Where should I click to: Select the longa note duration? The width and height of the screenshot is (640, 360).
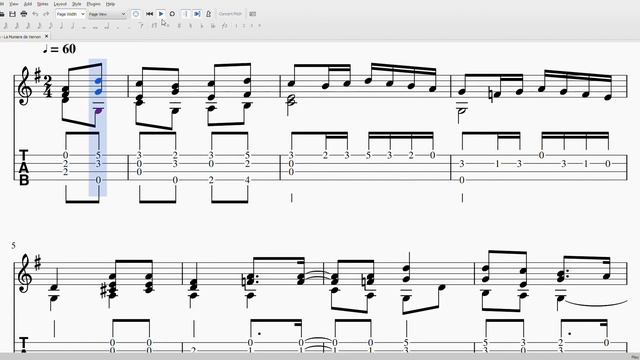click(107, 26)
